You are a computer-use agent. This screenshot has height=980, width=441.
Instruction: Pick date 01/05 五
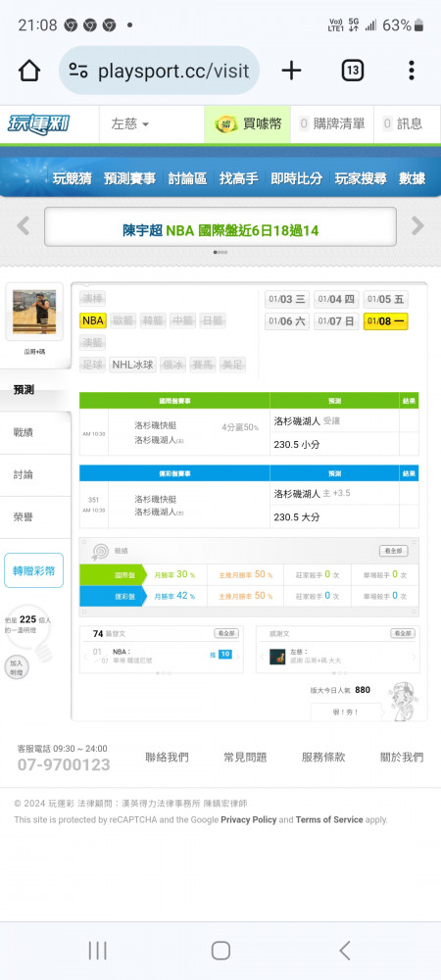click(385, 299)
